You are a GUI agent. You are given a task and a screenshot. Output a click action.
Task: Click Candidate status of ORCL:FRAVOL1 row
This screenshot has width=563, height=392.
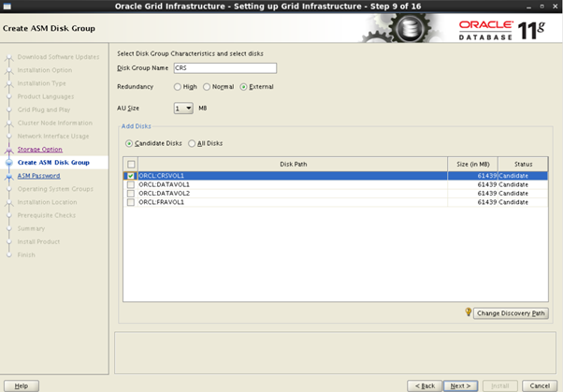pos(513,202)
